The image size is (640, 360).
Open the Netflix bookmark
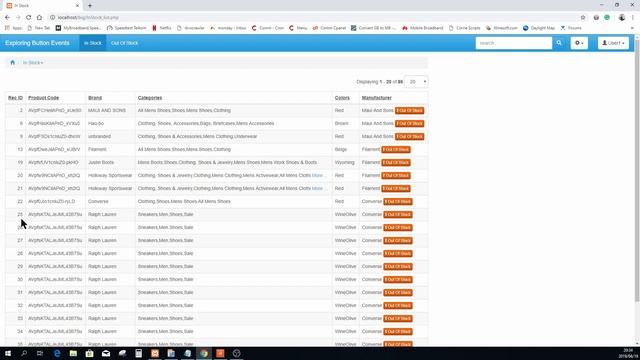tap(162, 28)
